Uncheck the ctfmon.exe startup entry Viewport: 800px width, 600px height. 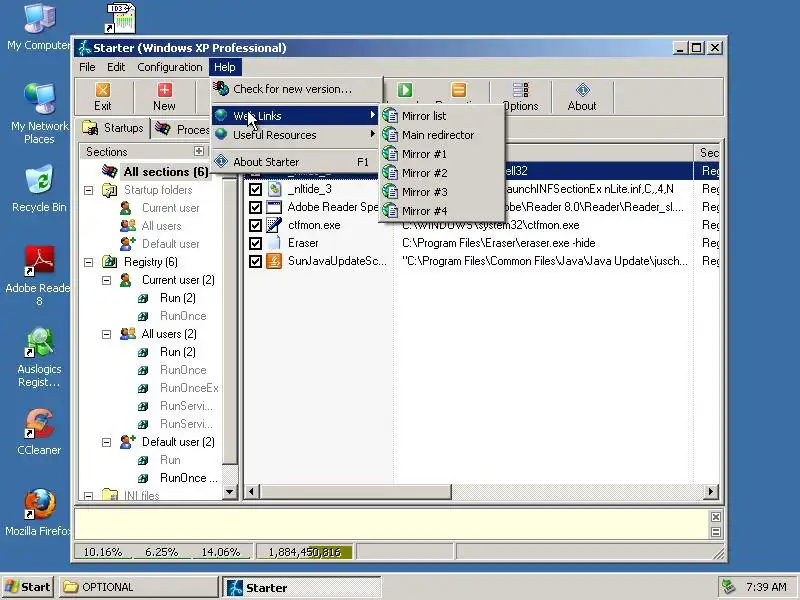point(255,225)
